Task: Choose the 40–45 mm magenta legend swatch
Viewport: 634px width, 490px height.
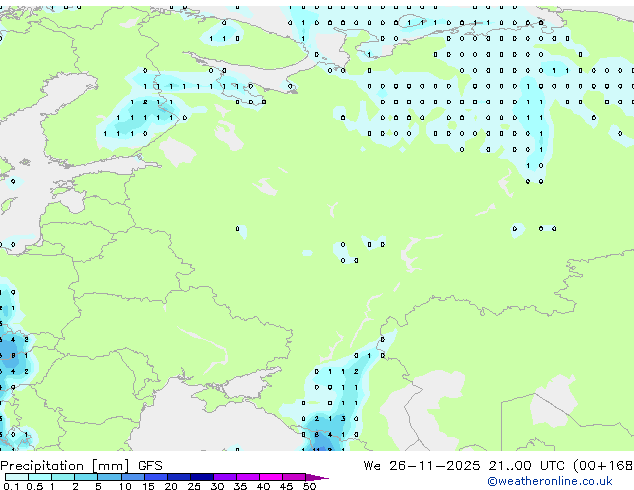Action: click(x=271, y=477)
